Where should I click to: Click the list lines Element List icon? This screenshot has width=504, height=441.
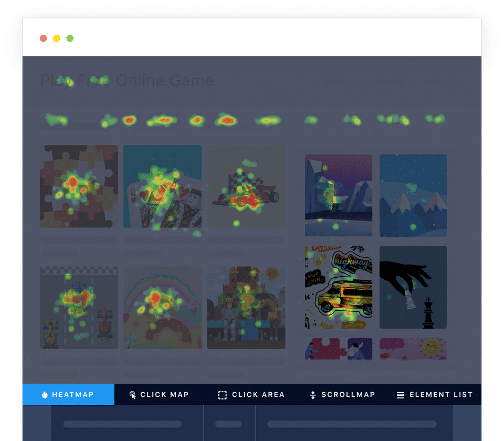[x=401, y=395]
